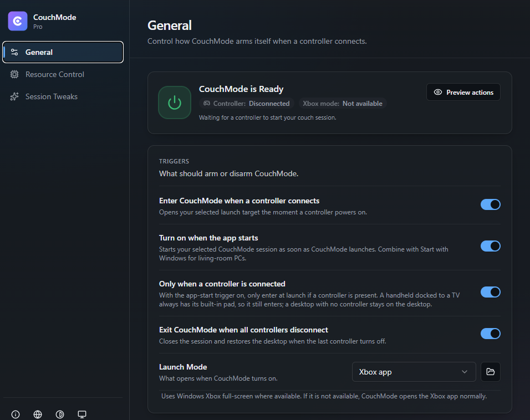Click the chip icon beside Resource Control
The width and height of the screenshot is (530, 420).
14,74
